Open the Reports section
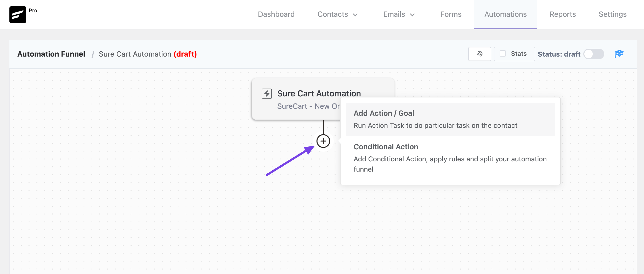The height and width of the screenshot is (274, 644). click(563, 14)
